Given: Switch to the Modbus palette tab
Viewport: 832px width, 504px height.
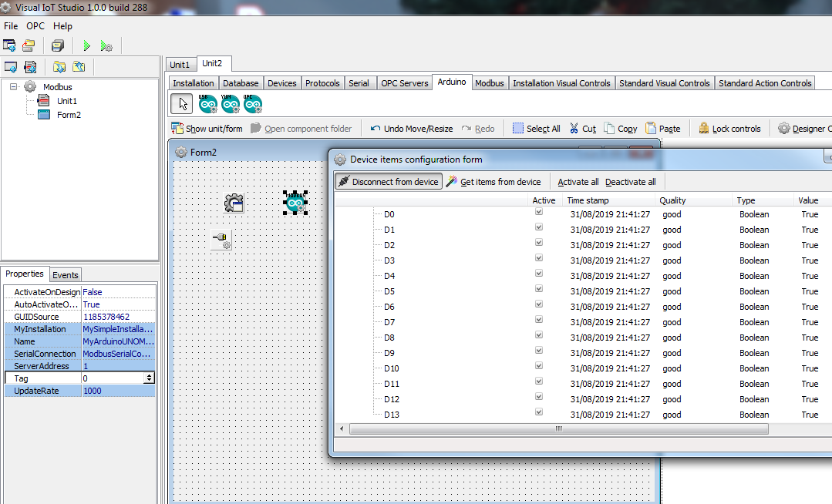Looking at the screenshot, I should pos(489,83).
